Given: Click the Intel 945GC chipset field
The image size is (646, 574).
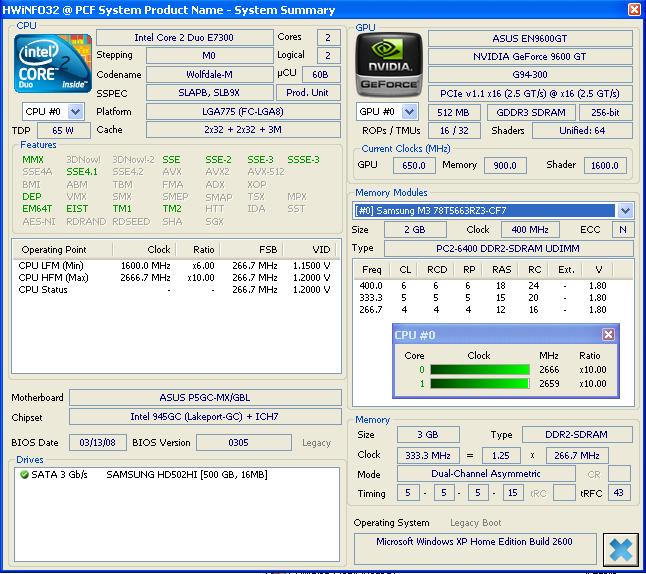Looking at the screenshot, I should tap(205, 417).
